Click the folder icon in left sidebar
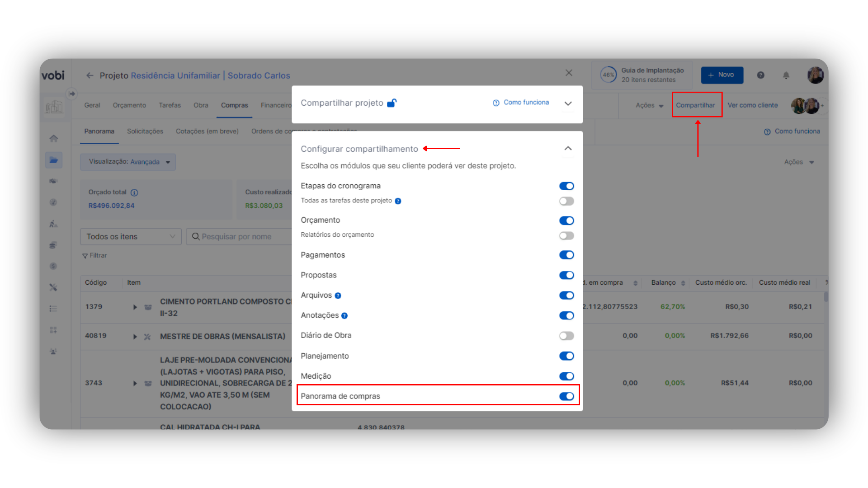Image resolution: width=868 pixels, height=488 pixels. [x=53, y=160]
